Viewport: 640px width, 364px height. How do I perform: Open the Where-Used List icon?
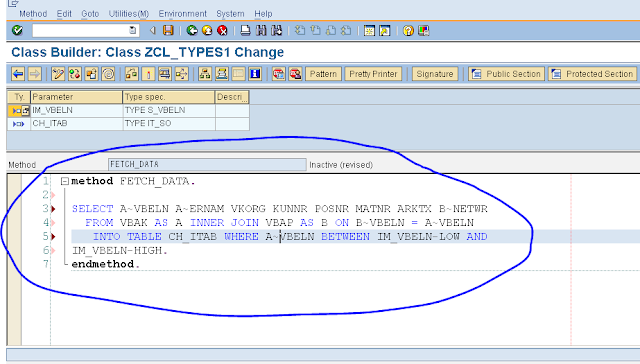click(x=182, y=74)
